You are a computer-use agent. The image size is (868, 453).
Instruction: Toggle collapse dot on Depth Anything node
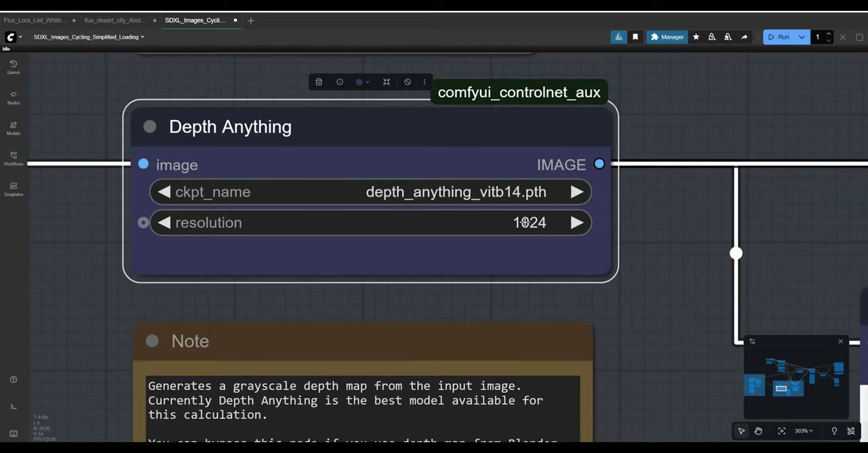click(150, 127)
